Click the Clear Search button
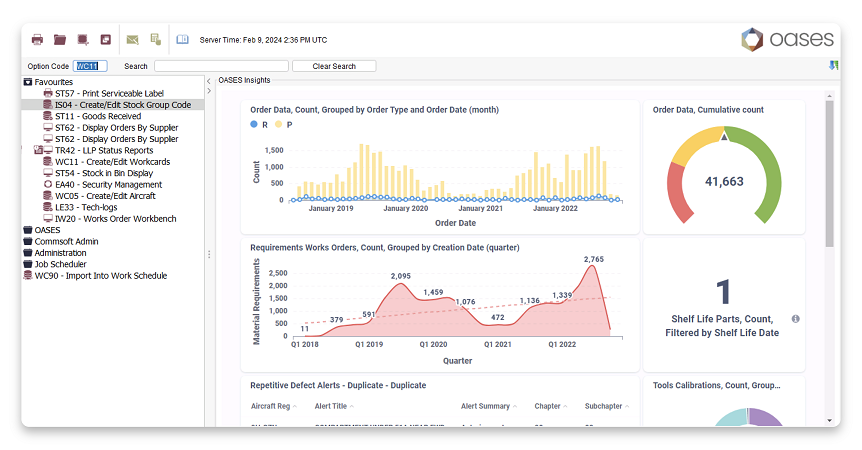The width and height of the screenshot is (862, 450). [334, 66]
